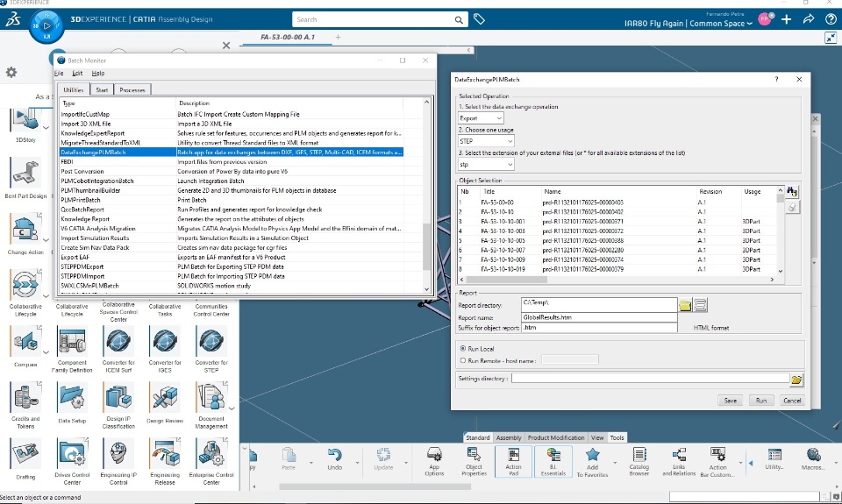Launch Design Review app
This screenshot has height=504, width=842.
tap(165, 397)
